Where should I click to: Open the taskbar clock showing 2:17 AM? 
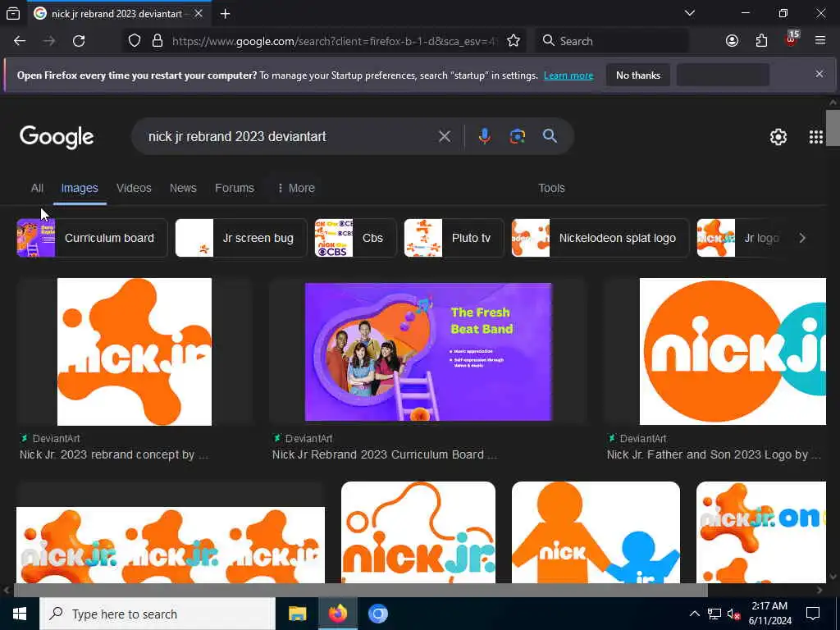click(769, 614)
